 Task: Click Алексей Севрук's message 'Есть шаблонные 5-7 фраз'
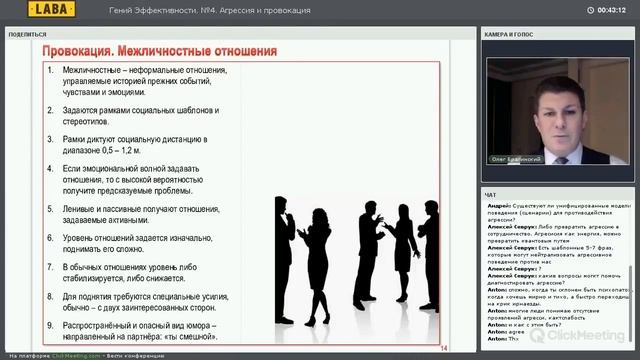551,255
